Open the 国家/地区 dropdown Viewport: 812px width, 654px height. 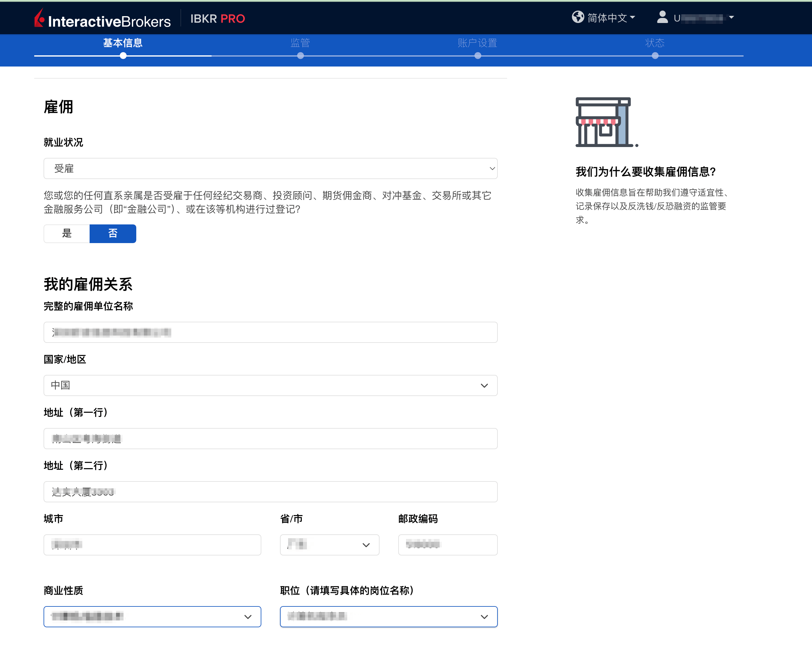click(x=270, y=385)
